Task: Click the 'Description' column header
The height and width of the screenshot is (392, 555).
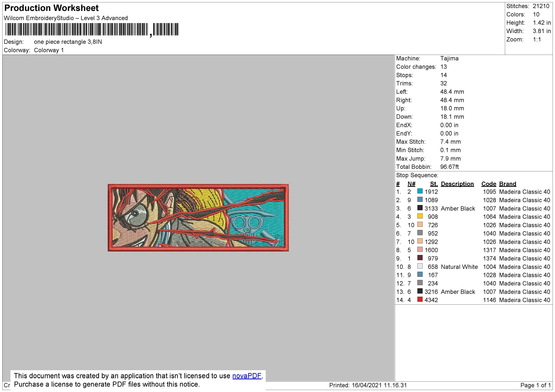Action: [457, 184]
